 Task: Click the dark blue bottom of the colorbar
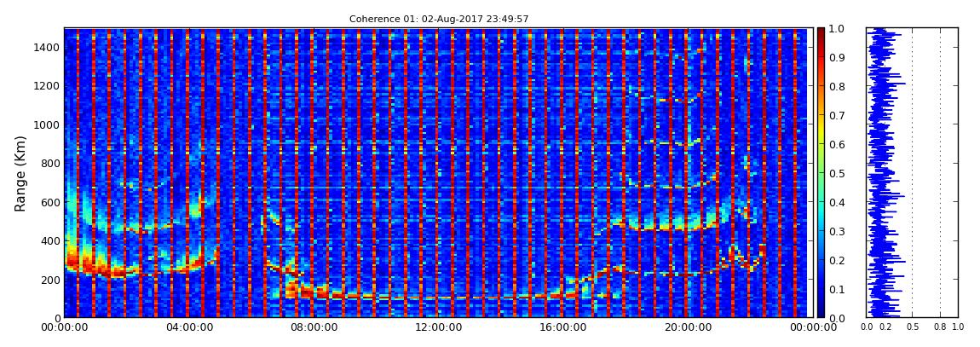[x=821, y=313]
